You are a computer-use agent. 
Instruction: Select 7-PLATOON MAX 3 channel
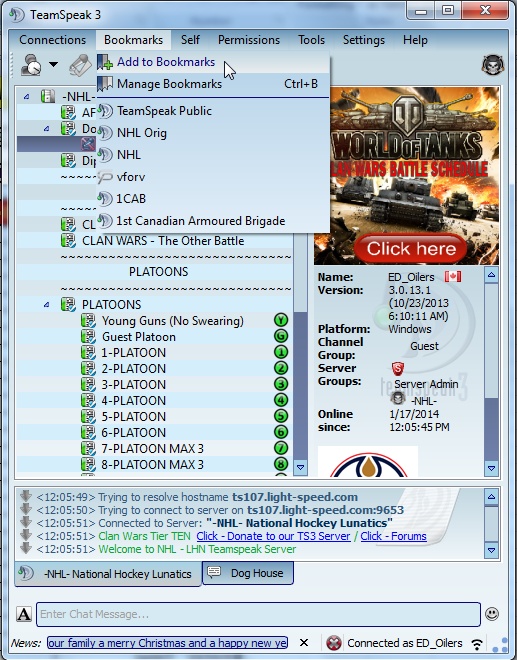tap(152, 449)
